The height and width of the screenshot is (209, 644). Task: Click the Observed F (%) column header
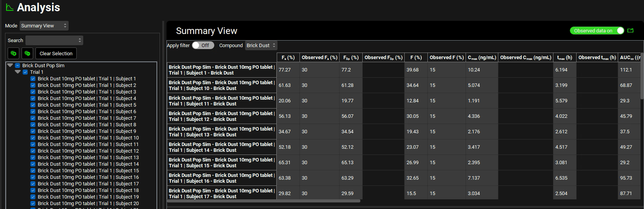point(446,58)
